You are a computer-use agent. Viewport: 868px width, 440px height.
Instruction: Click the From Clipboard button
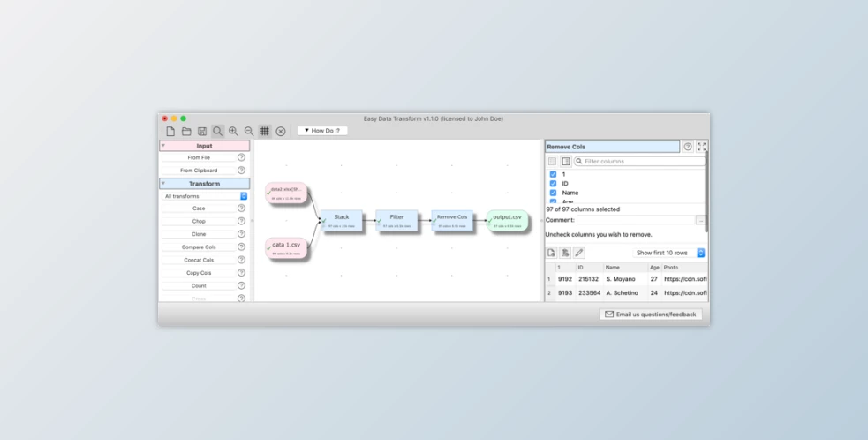(x=199, y=171)
